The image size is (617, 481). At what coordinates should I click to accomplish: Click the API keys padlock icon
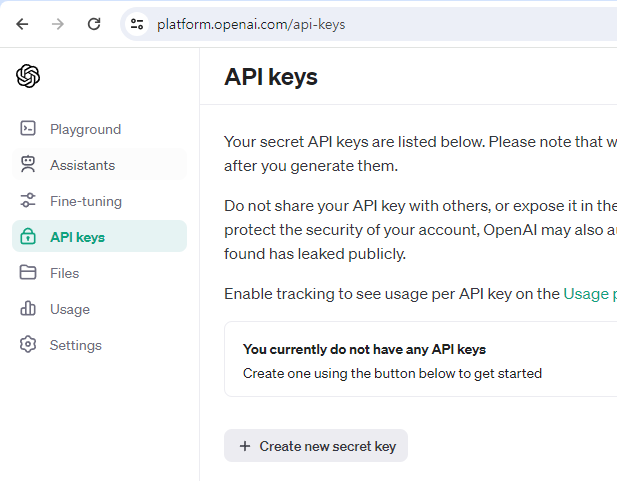(28, 237)
